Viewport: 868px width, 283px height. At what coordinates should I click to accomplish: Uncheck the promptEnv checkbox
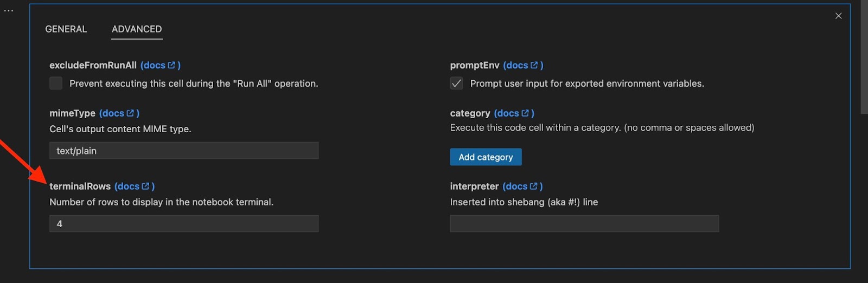pos(456,83)
